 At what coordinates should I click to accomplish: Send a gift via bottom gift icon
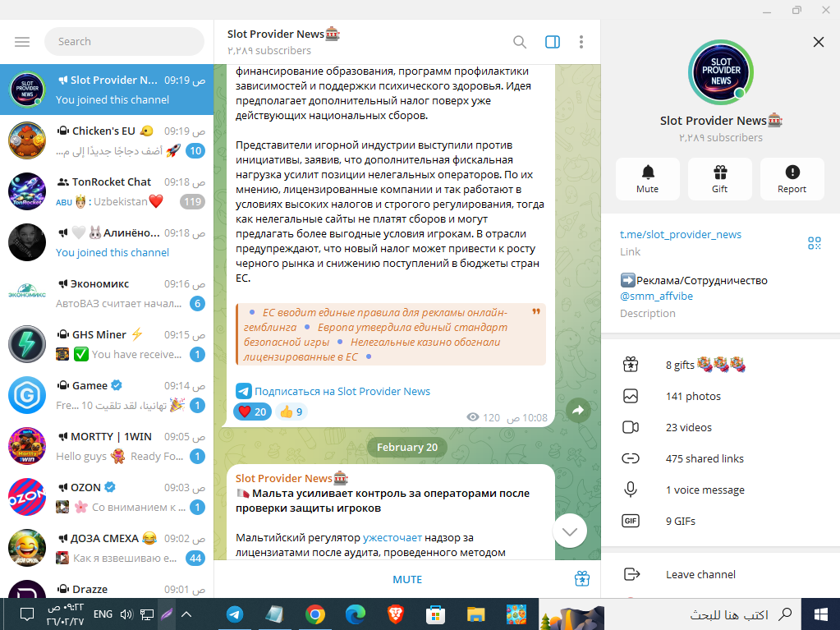(x=582, y=579)
